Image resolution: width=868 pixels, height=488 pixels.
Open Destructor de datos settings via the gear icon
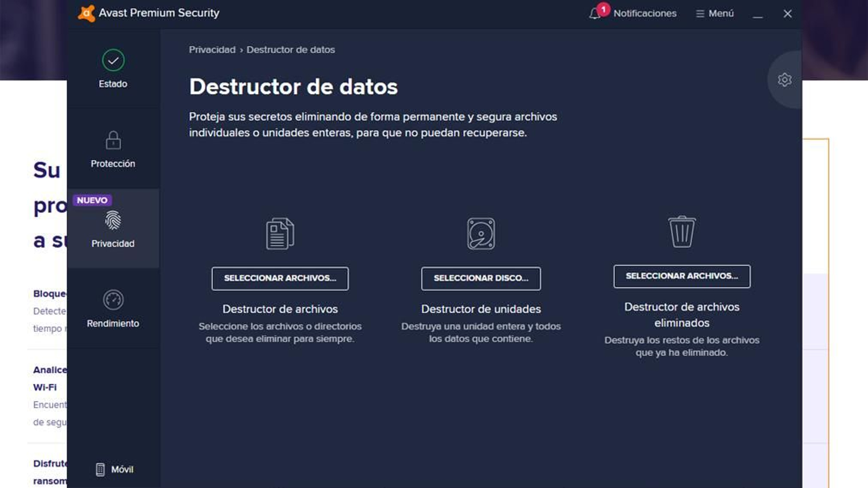point(783,79)
